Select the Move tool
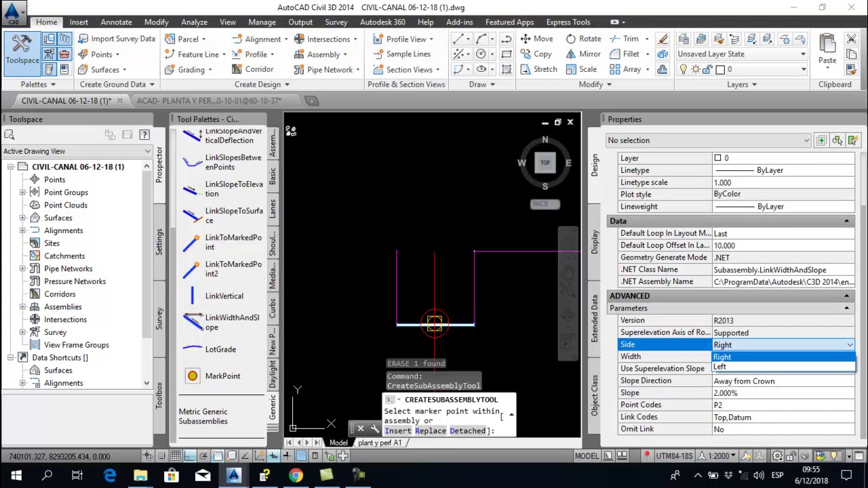868x488 pixels. [x=537, y=39]
